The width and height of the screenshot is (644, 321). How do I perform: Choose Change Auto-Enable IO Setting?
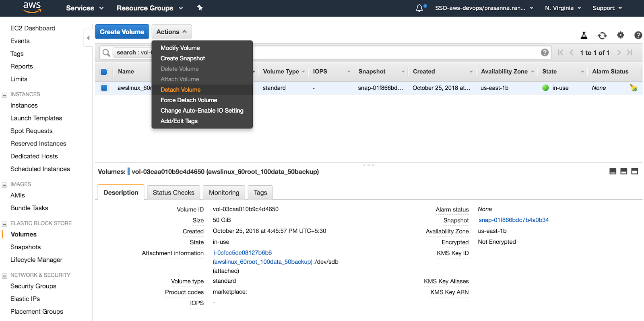tap(202, 111)
